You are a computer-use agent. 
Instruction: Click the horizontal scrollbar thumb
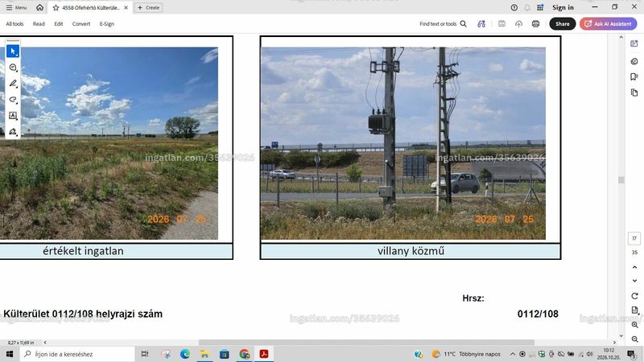coord(366,343)
